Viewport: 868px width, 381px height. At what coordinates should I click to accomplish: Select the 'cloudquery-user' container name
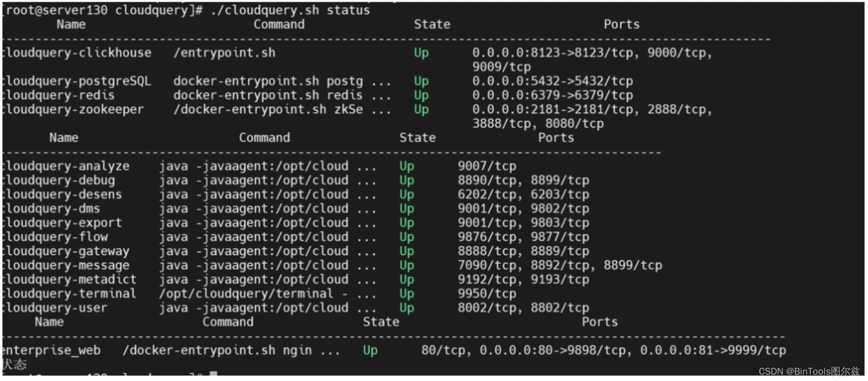click(x=55, y=309)
